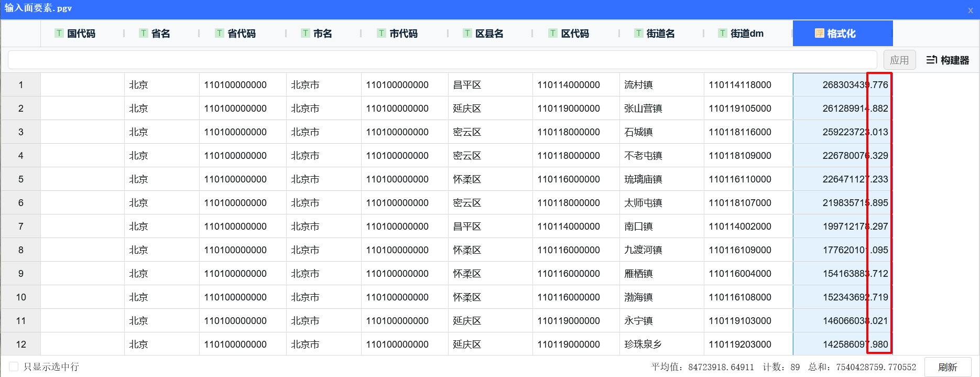Click the icon beside 格式化 column header
The height and width of the screenshot is (377, 980).
[x=819, y=33]
